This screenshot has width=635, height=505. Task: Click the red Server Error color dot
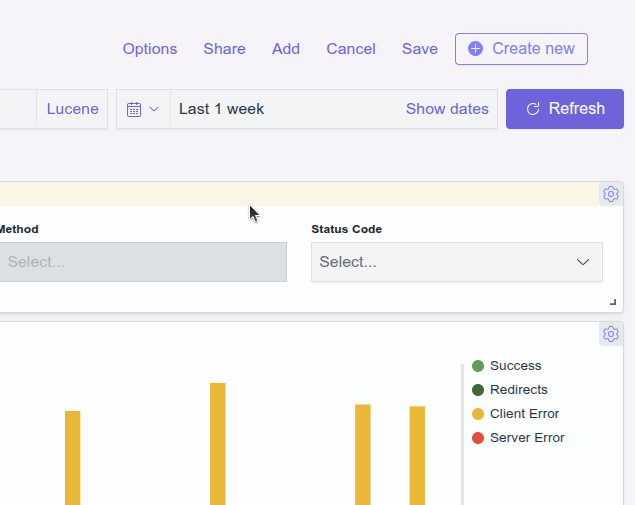click(x=478, y=438)
